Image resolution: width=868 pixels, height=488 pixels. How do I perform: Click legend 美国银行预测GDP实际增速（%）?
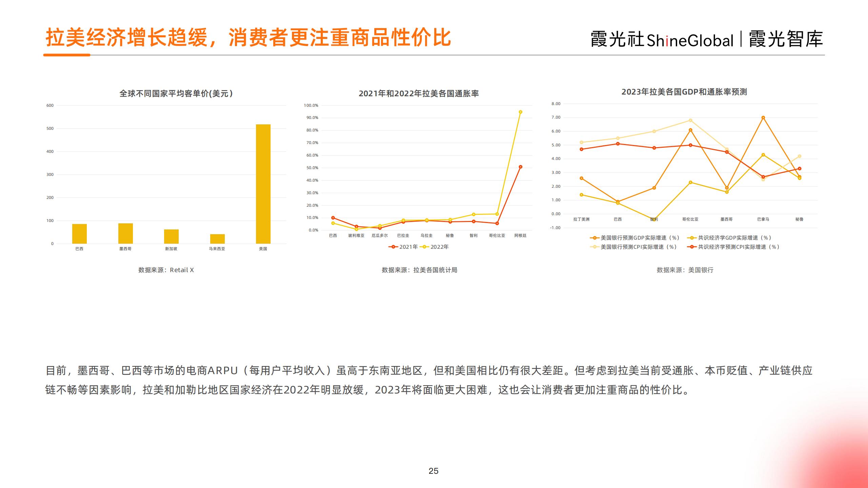tap(635, 238)
